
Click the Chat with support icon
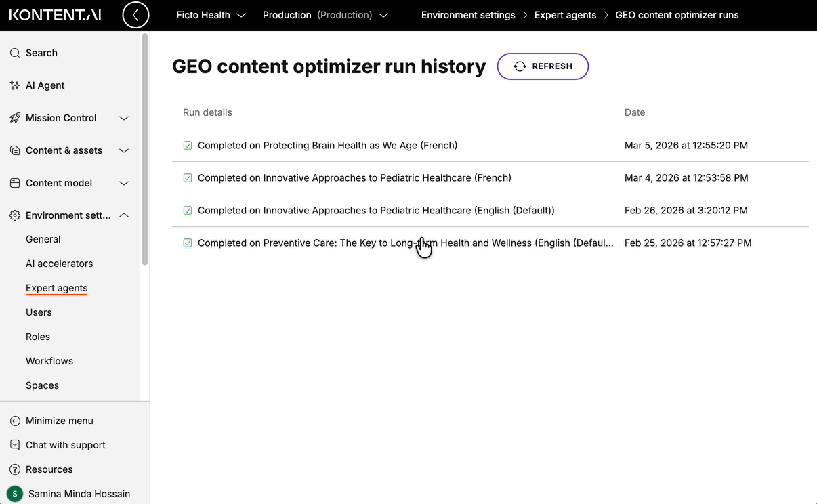(15, 445)
